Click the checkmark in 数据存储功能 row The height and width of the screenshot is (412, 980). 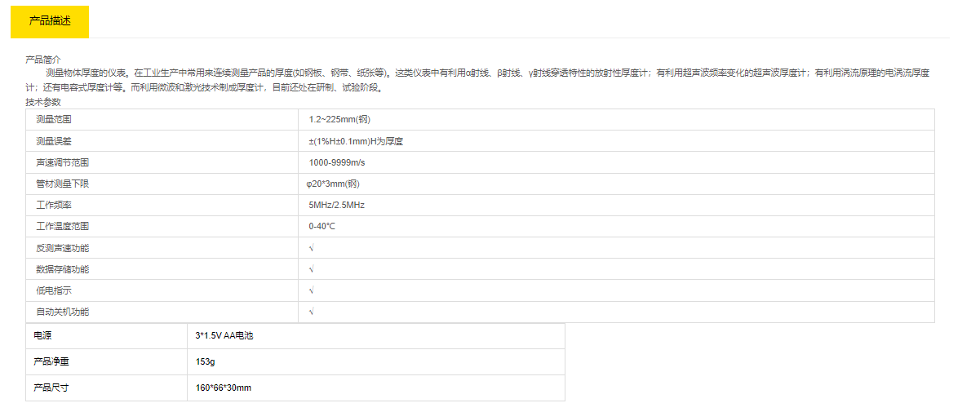[312, 269]
